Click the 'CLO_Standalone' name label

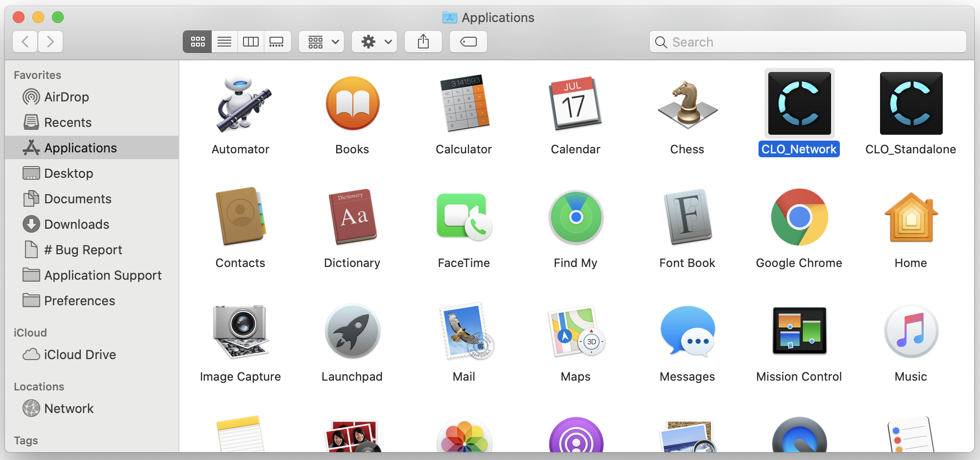(911, 149)
